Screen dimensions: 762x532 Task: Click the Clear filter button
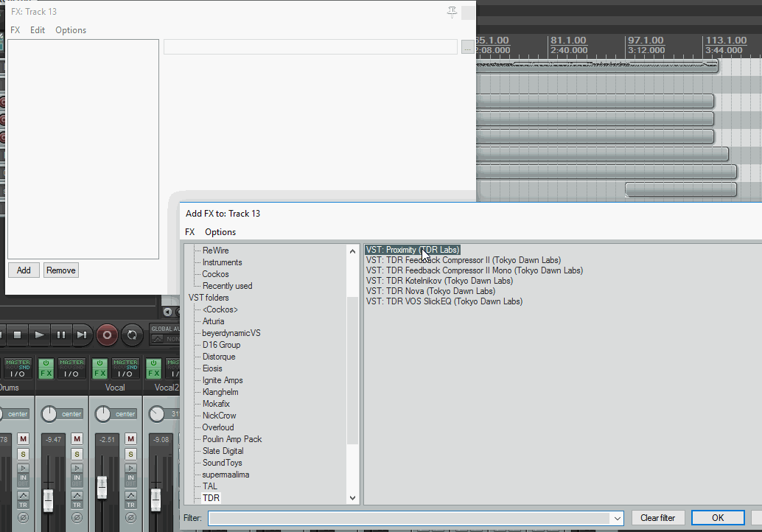click(x=657, y=518)
